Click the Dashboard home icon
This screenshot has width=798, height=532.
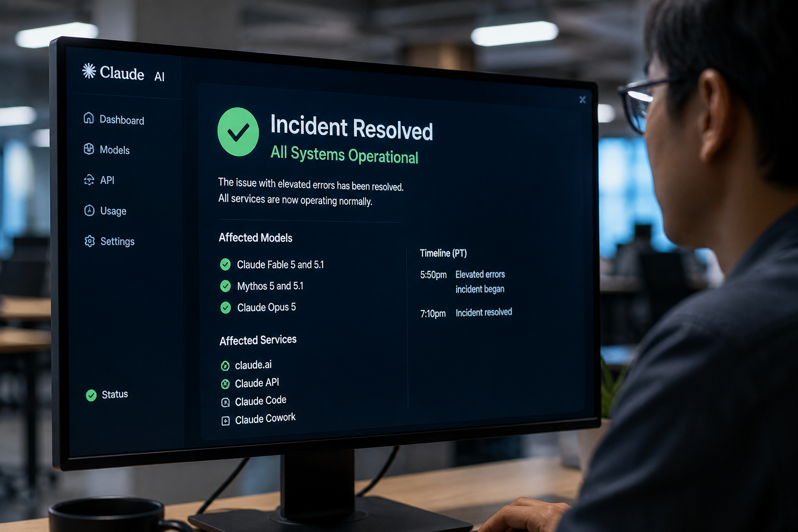tap(89, 118)
